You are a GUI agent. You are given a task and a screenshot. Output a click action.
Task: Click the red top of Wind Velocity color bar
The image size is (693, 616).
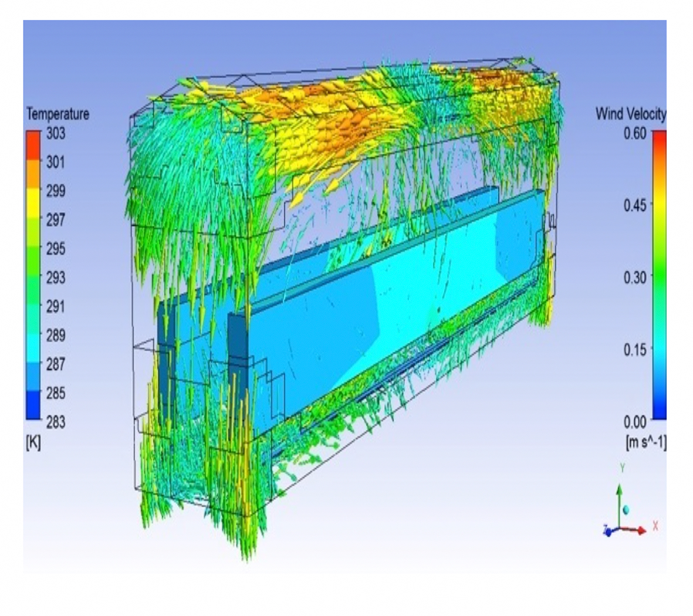658,138
